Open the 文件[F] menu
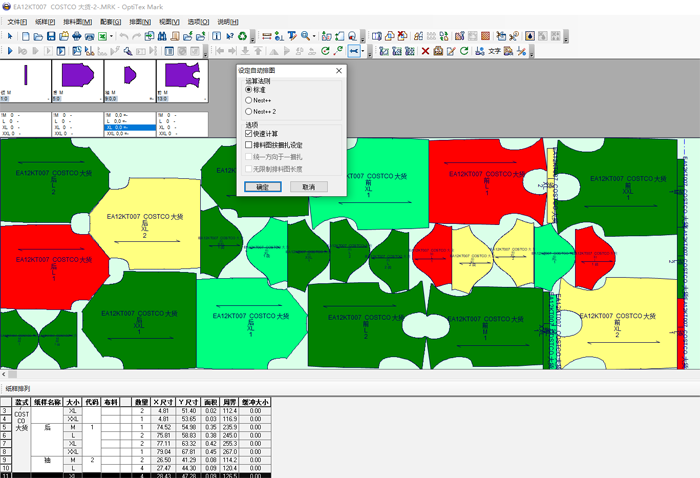 coord(17,22)
